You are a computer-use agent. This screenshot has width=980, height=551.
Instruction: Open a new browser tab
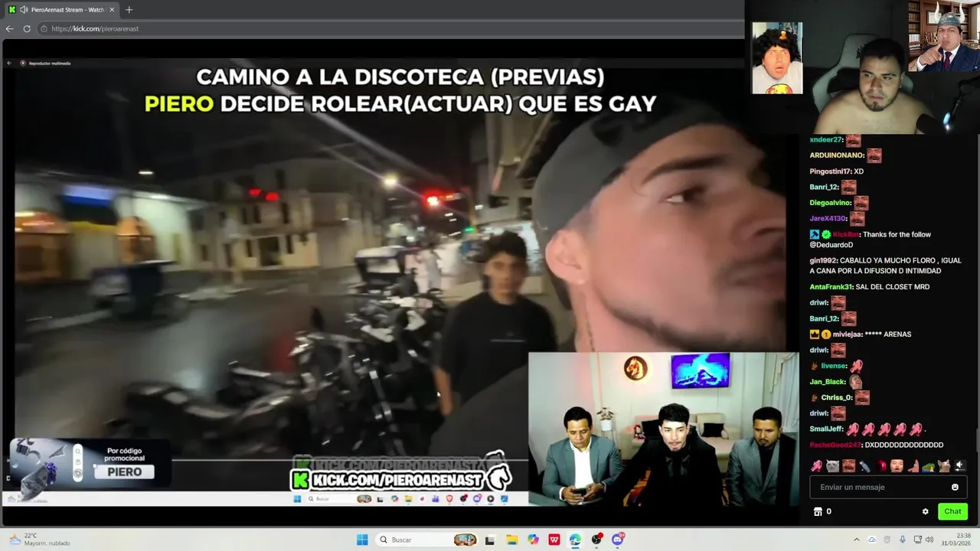pyautogui.click(x=129, y=10)
